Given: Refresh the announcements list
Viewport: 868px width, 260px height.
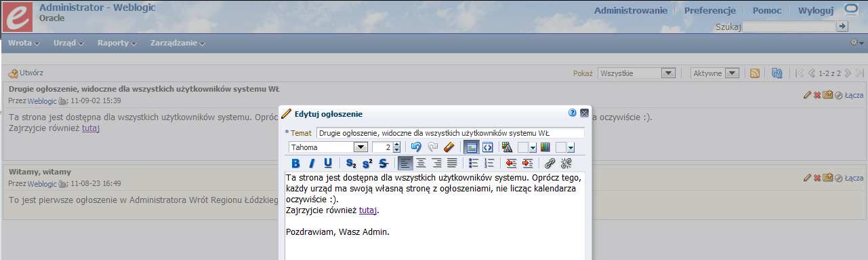Looking at the screenshot, I should [x=777, y=73].
